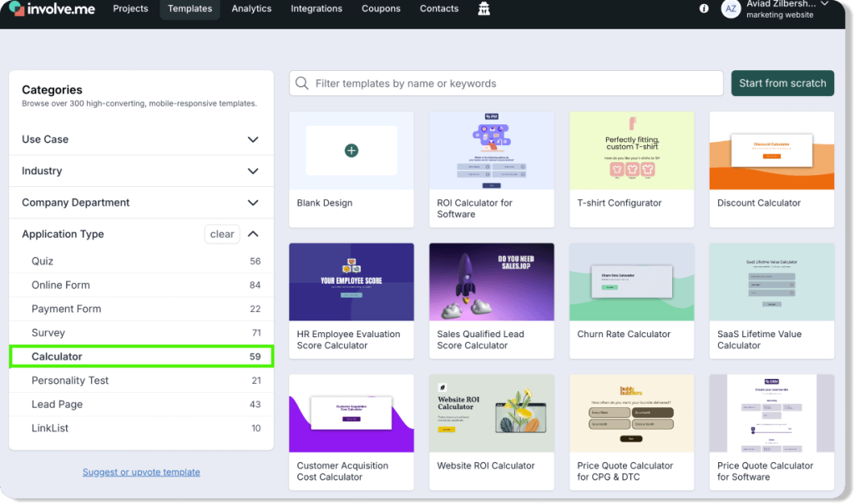Open the account dropdown arrow
This screenshot has width=855, height=504.
coord(824,4)
